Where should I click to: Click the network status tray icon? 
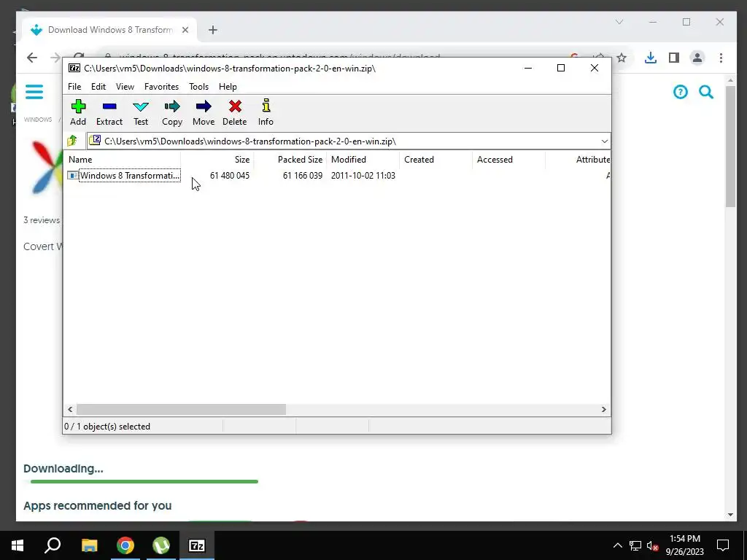[635, 545]
